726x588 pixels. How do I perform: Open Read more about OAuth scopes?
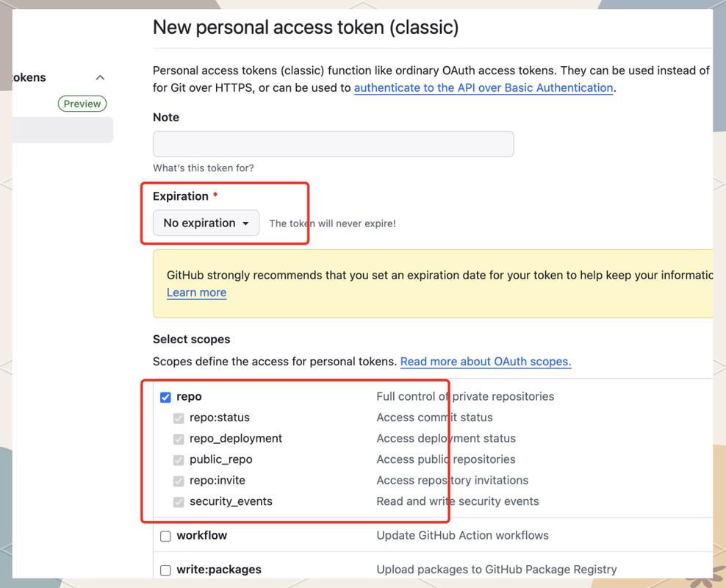[485, 361]
